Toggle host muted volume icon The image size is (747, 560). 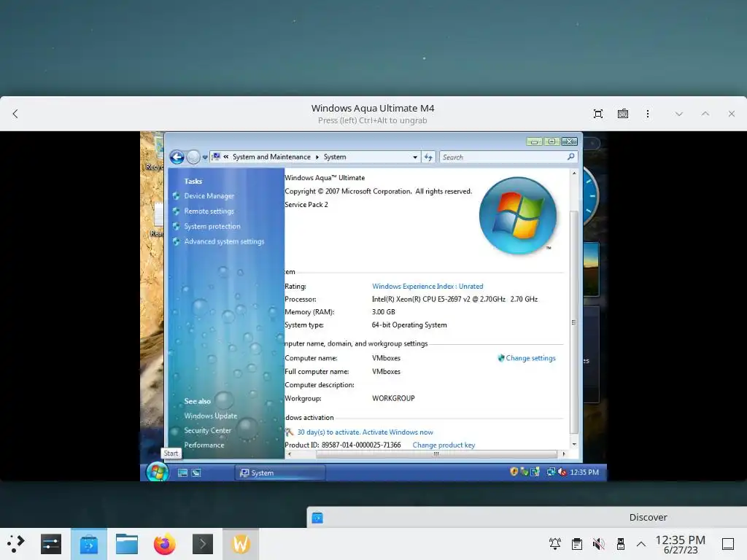point(599,544)
